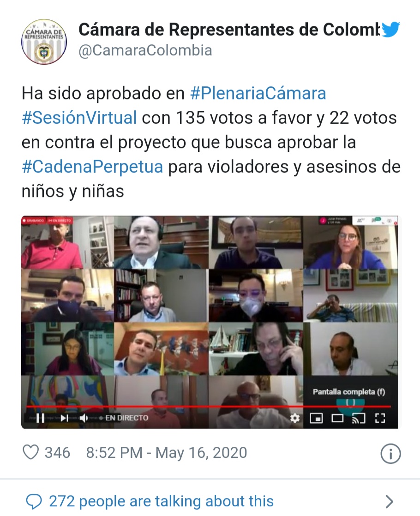Toggle fullscreen on the video player
420x516 pixels.
point(380,418)
